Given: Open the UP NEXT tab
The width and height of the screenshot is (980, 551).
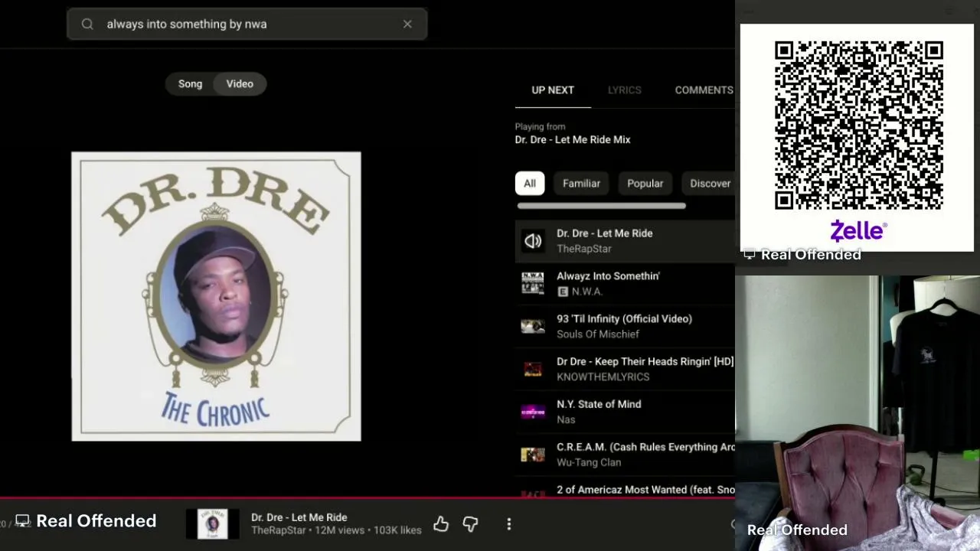Looking at the screenshot, I should click(553, 90).
